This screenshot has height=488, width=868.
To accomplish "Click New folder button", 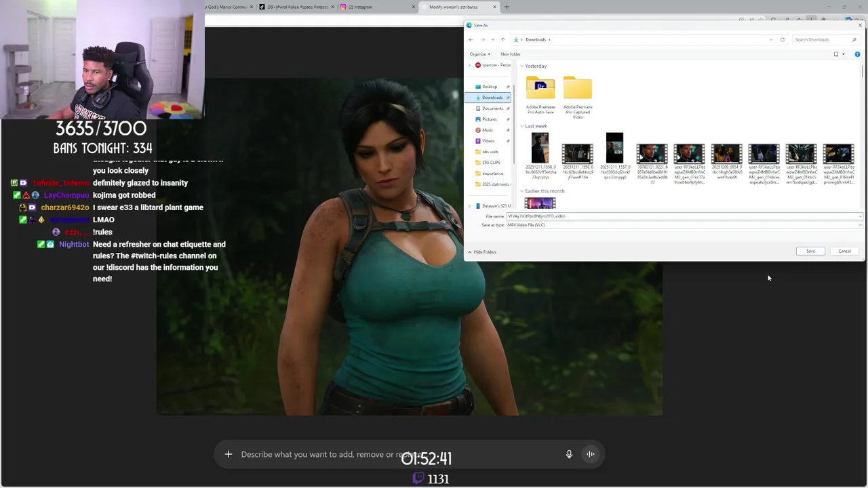I will [x=511, y=54].
